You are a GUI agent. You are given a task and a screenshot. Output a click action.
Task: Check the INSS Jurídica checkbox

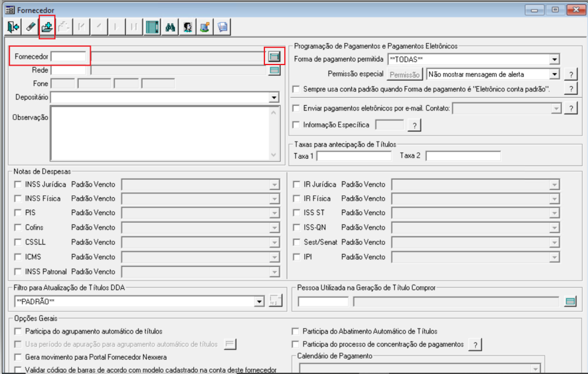[18, 184]
